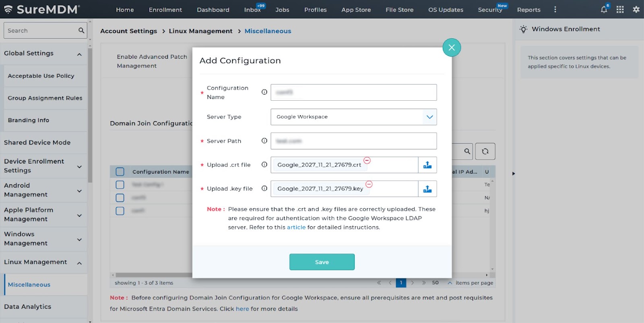The height and width of the screenshot is (323, 644).
Task: Remove the uploaded Google .key file
Action: 369,184
